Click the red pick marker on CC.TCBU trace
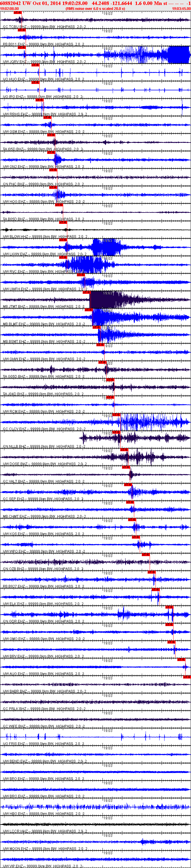 click(17, 13)
